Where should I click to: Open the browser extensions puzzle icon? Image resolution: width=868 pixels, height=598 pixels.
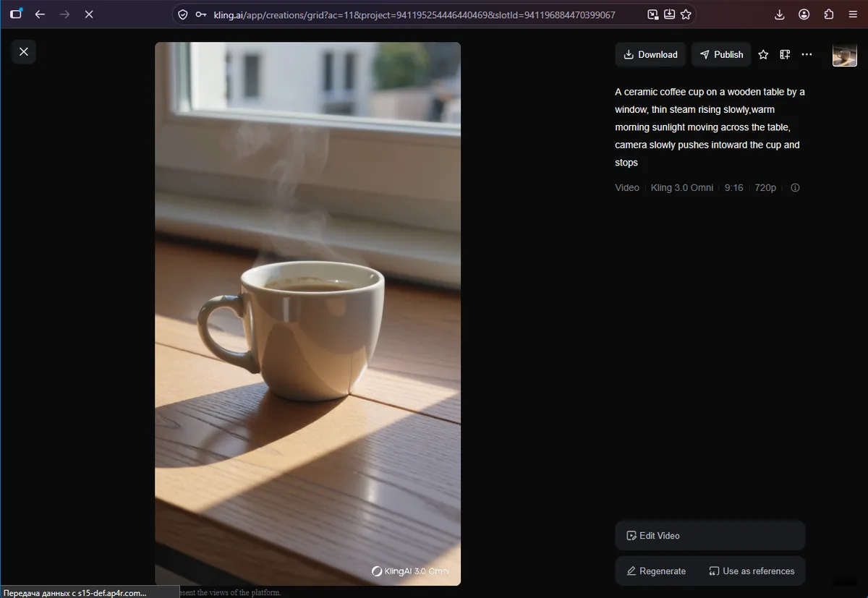[829, 14]
